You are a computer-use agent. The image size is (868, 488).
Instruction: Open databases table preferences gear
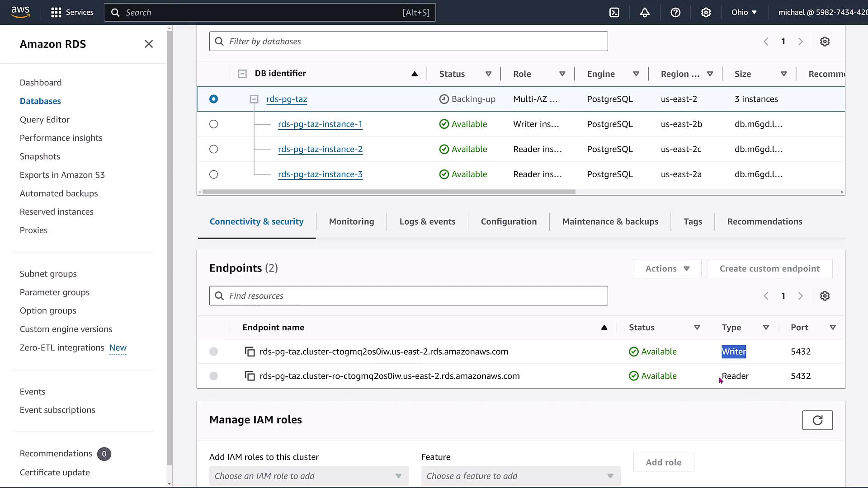825,42
